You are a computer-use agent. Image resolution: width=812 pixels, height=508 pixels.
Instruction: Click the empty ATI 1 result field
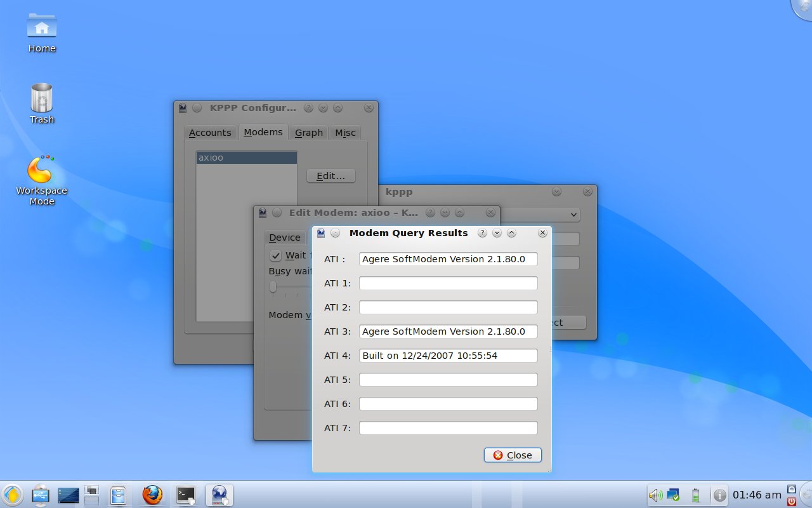pyautogui.click(x=448, y=283)
